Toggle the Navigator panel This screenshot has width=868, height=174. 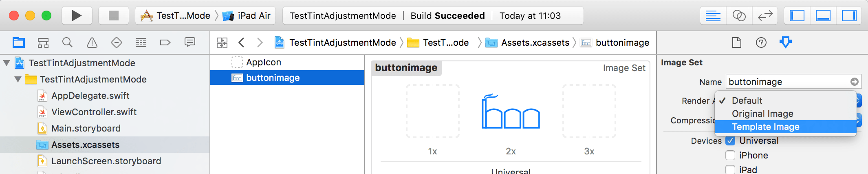(x=797, y=16)
